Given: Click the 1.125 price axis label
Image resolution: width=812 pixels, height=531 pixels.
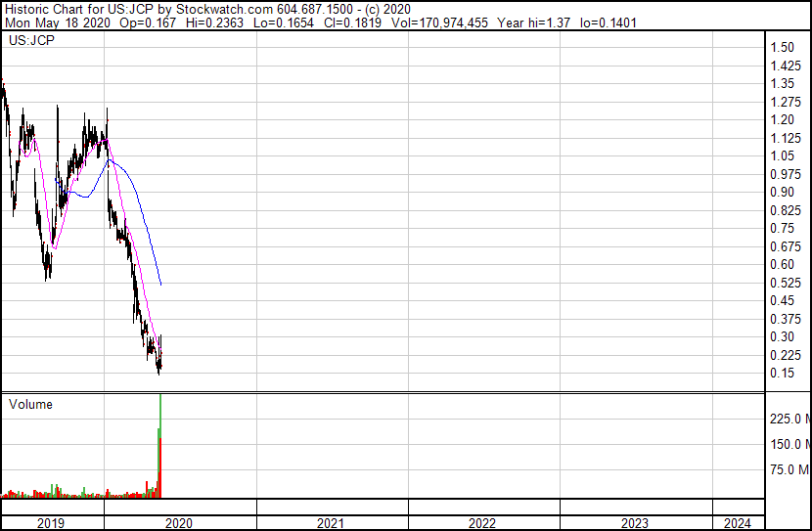Looking at the screenshot, I should [786, 138].
